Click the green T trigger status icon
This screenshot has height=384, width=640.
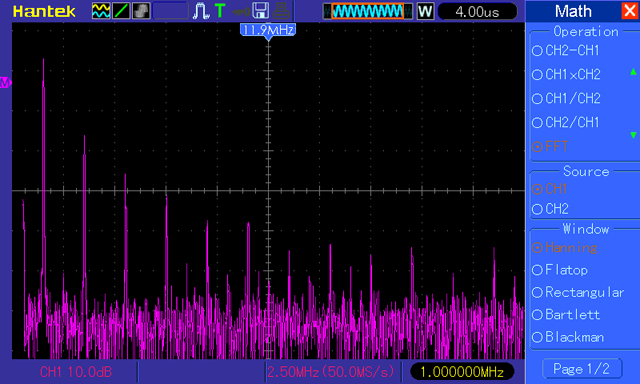point(220,11)
